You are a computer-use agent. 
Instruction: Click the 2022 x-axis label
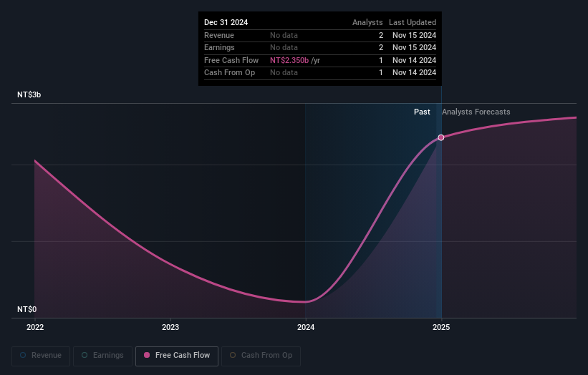tap(35, 328)
